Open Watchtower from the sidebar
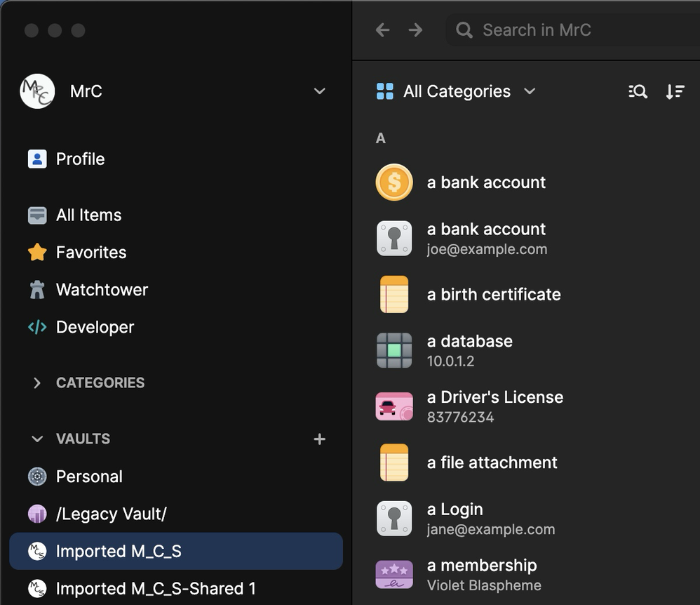Viewport: 700px width, 605px height. (102, 290)
